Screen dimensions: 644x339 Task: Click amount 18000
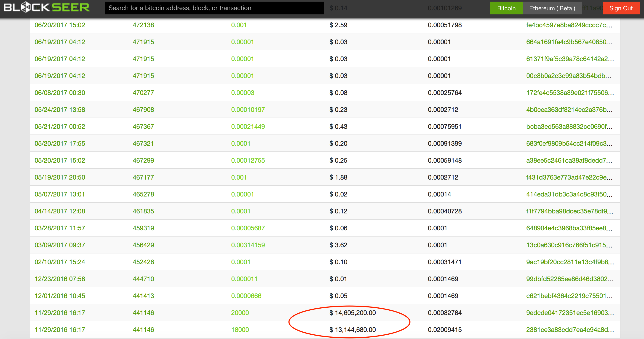click(x=240, y=330)
